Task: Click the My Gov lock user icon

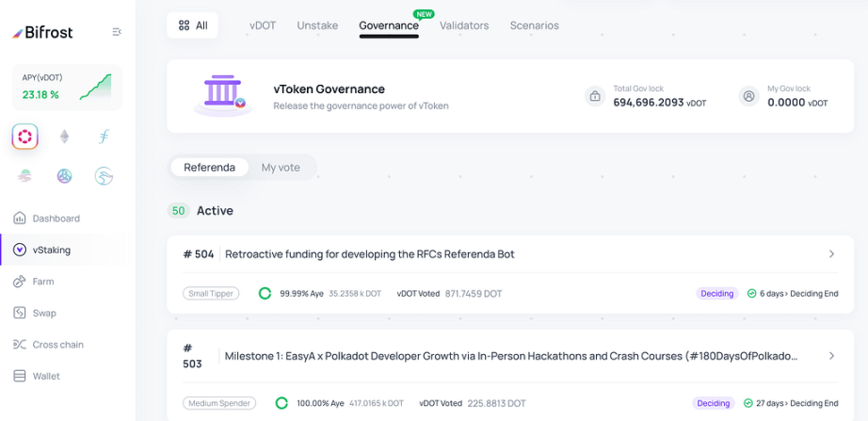Action: click(749, 96)
